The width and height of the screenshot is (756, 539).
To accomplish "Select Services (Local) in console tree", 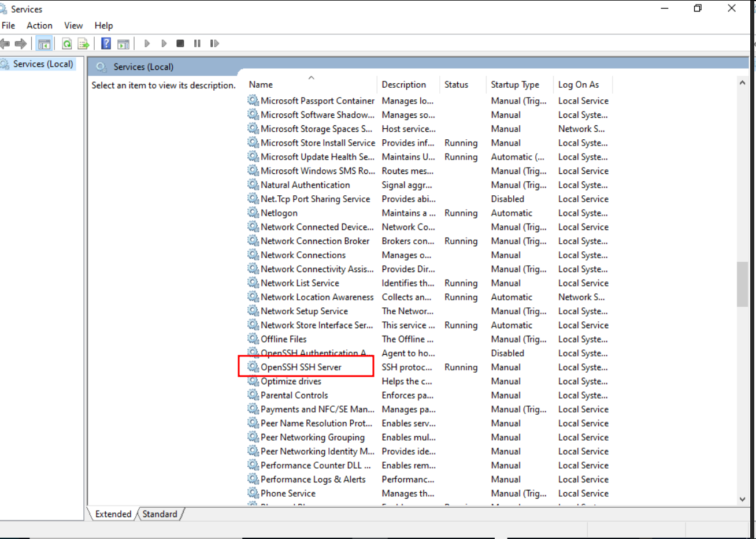I will click(x=43, y=64).
